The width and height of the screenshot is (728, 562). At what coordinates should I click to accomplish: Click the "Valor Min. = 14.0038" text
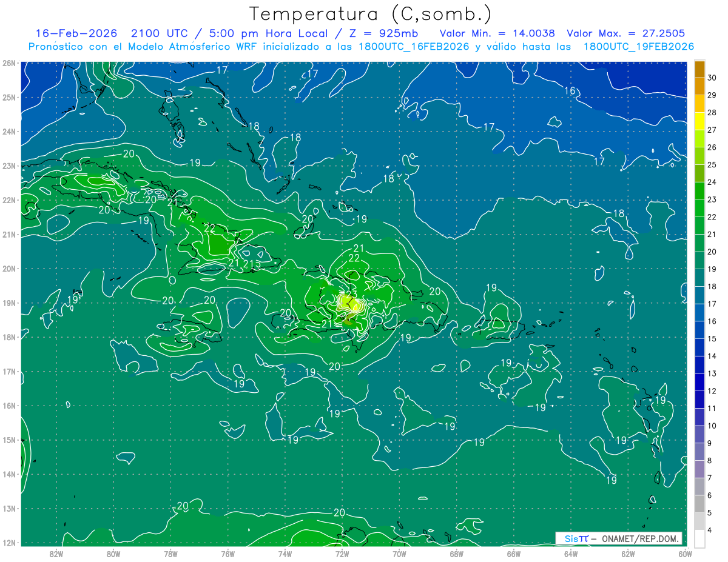(497, 33)
